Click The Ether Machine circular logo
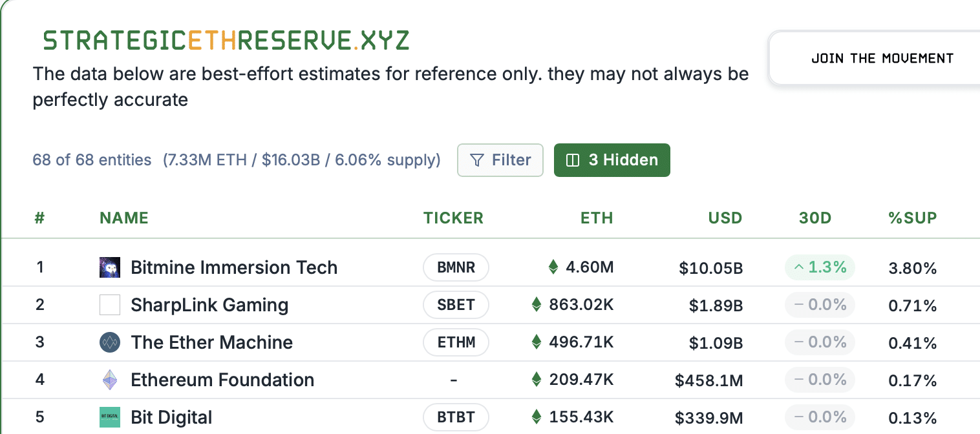 110,342
